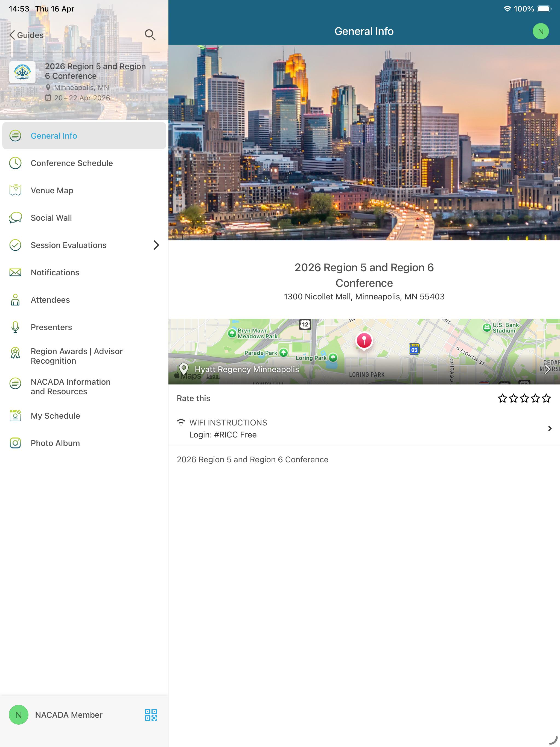Go back to Guides
The width and height of the screenshot is (560, 747).
tap(26, 35)
